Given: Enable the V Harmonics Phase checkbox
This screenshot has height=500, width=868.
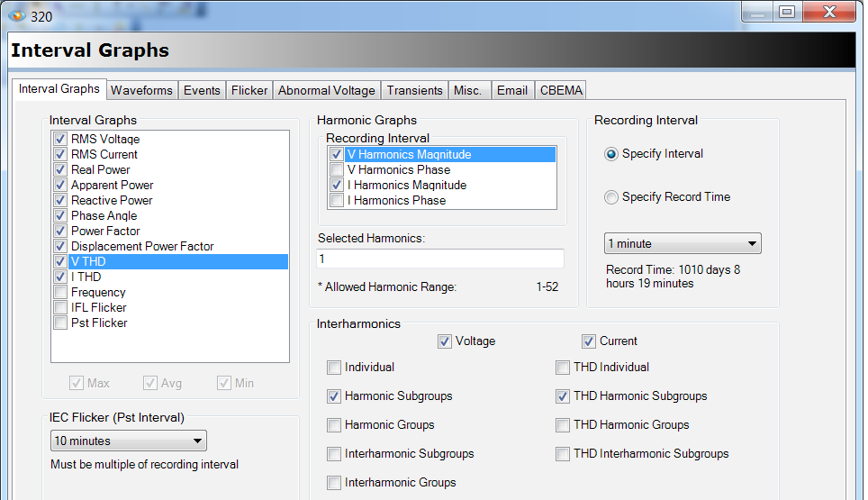Looking at the screenshot, I should pyautogui.click(x=336, y=169).
